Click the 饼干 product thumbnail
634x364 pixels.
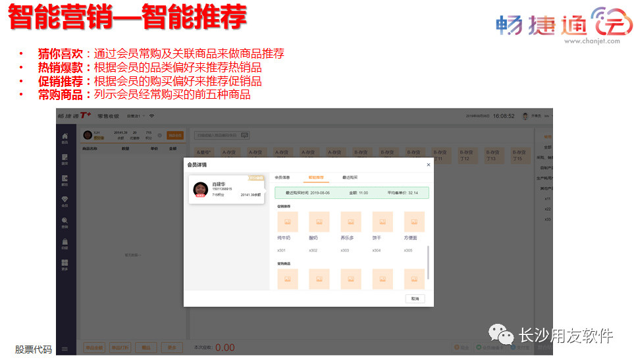pos(383,222)
